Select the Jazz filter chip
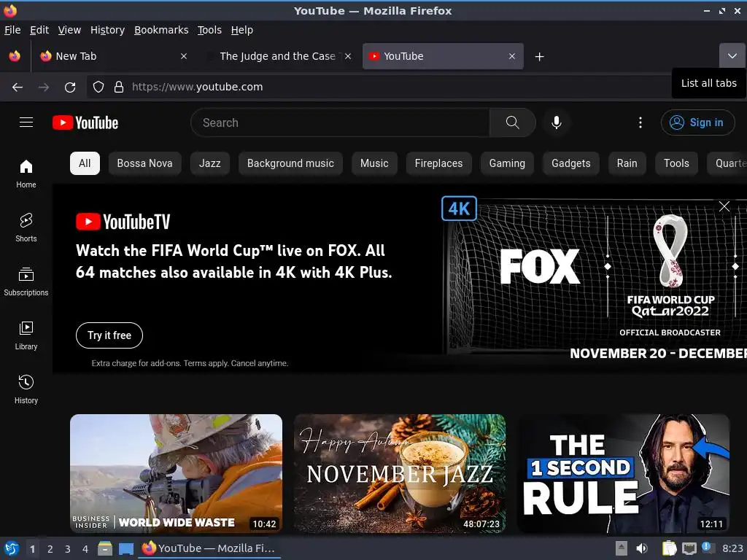Viewport: 747px width, 560px height. (x=209, y=163)
